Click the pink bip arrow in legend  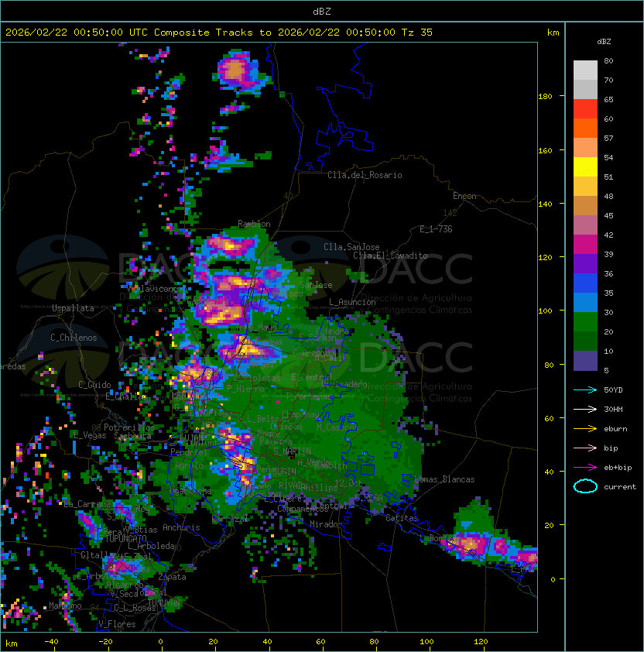click(x=585, y=448)
